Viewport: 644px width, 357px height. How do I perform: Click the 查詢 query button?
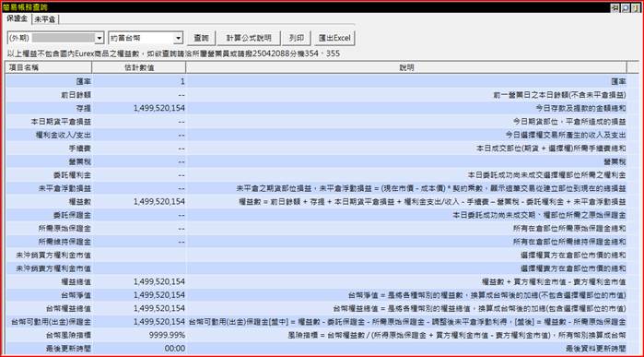[201, 38]
